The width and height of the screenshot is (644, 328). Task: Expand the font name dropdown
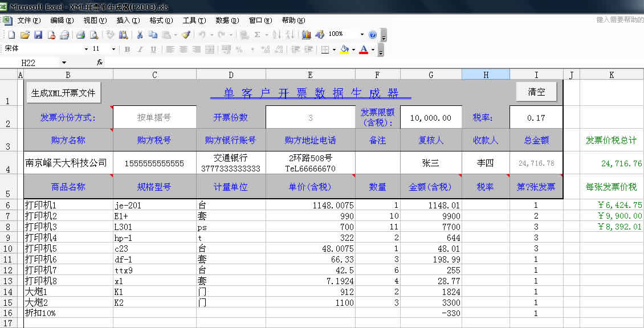(x=86, y=50)
